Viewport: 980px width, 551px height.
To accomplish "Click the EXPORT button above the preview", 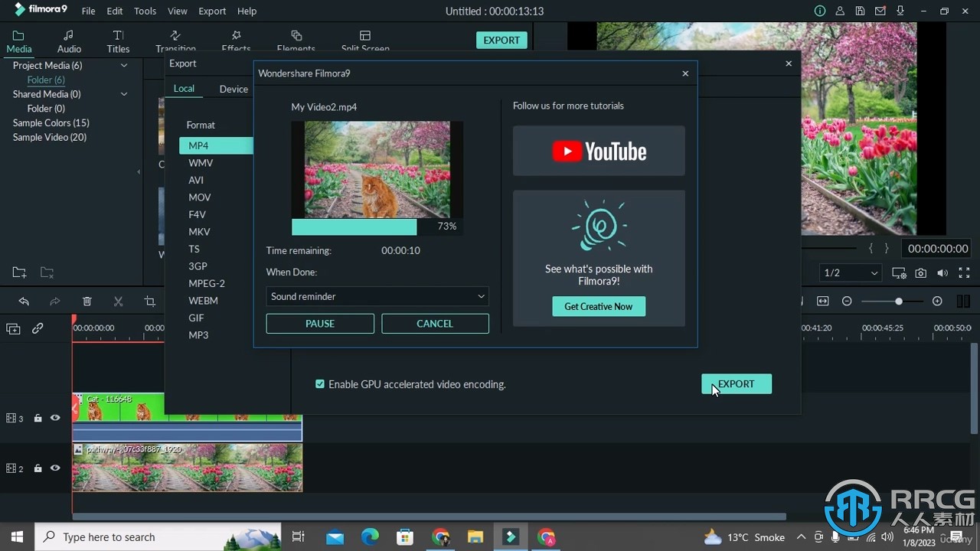I will click(501, 41).
